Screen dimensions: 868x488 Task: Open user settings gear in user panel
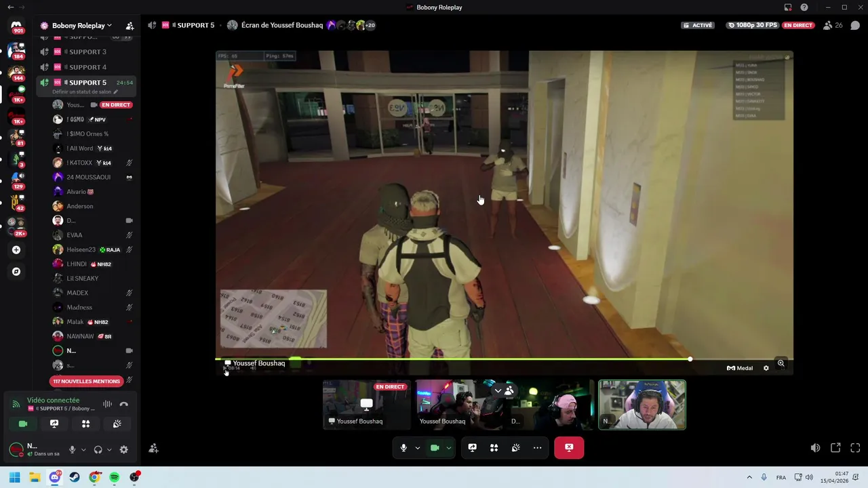click(123, 449)
